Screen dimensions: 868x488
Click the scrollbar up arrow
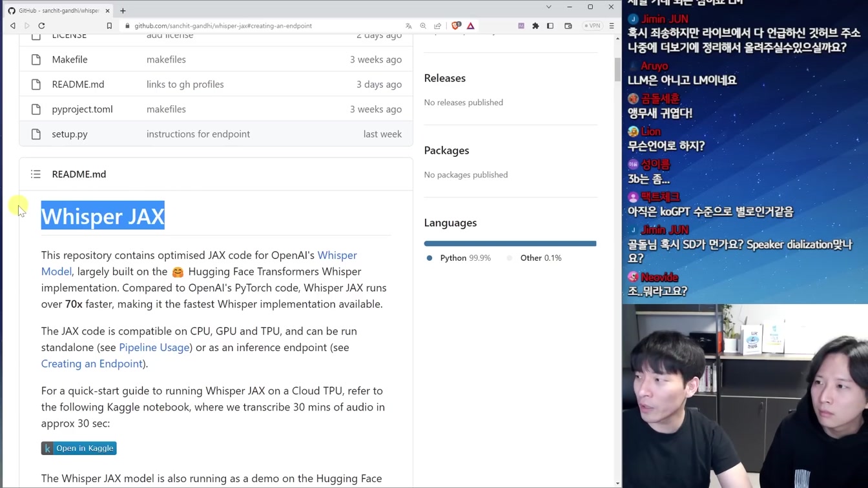[617, 39]
